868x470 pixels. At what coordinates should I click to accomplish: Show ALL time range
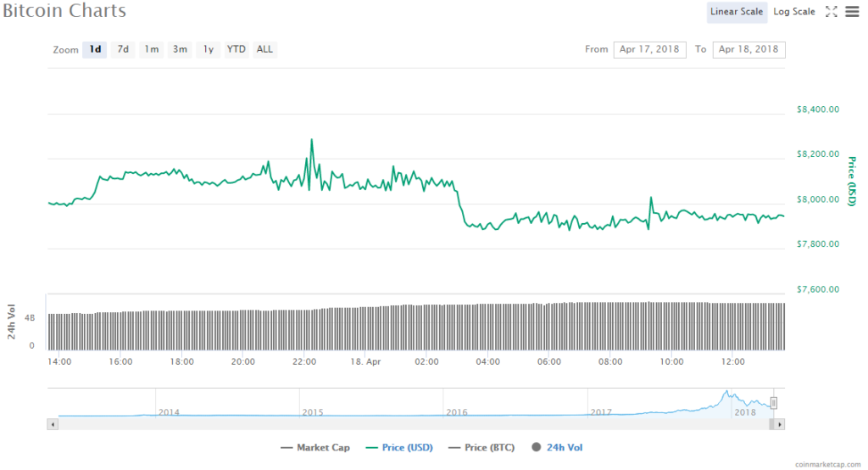[x=264, y=49]
